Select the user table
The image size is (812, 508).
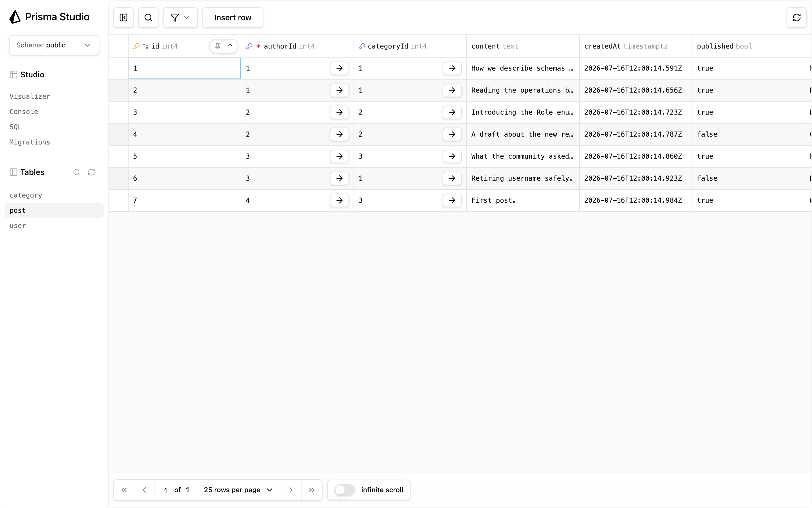[x=54, y=226]
